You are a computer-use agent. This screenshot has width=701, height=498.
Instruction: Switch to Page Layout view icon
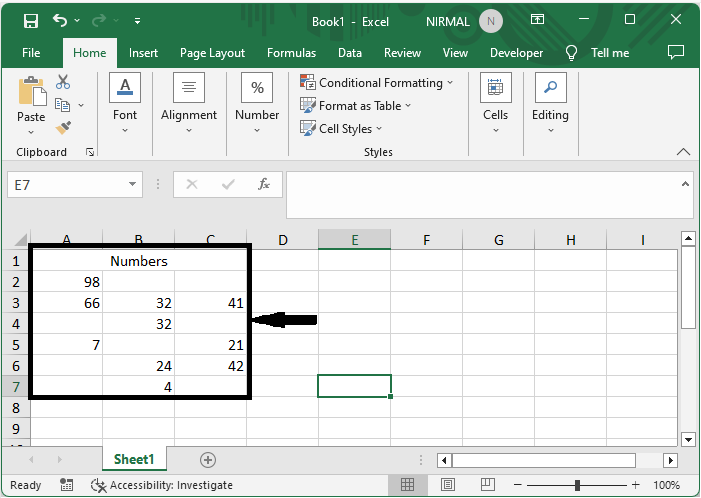click(x=448, y=484)
